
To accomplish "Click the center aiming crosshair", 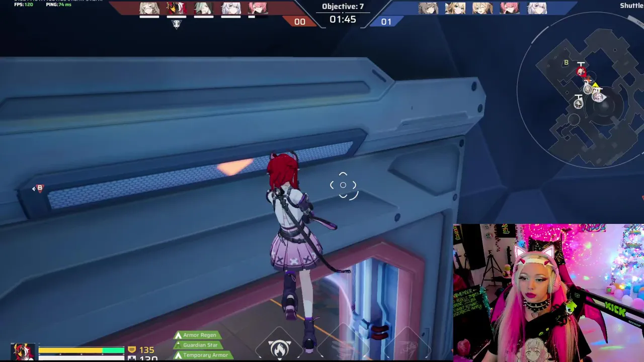I will [x=343, y=185].
